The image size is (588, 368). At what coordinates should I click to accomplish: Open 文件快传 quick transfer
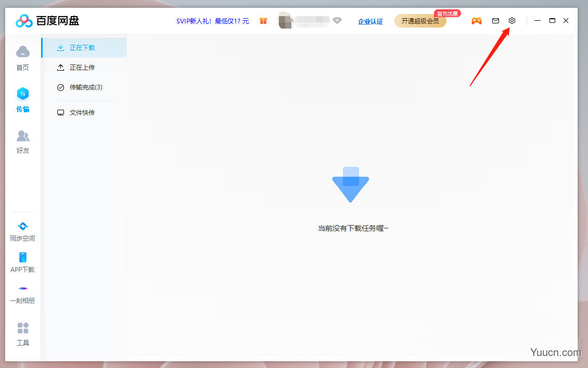[x=84, y=112]
